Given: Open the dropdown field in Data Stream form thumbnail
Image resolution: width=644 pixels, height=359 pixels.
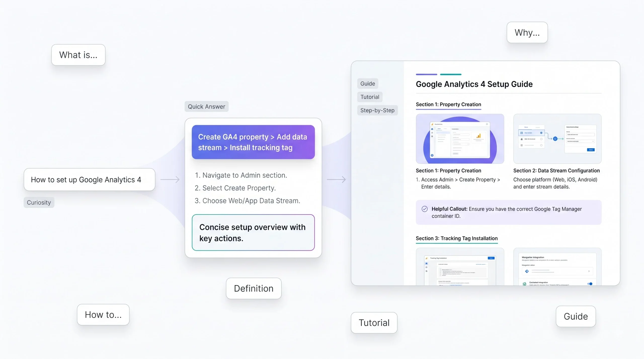Looking at the screenshot, I should pyautogui.click(x=580, y=141).
